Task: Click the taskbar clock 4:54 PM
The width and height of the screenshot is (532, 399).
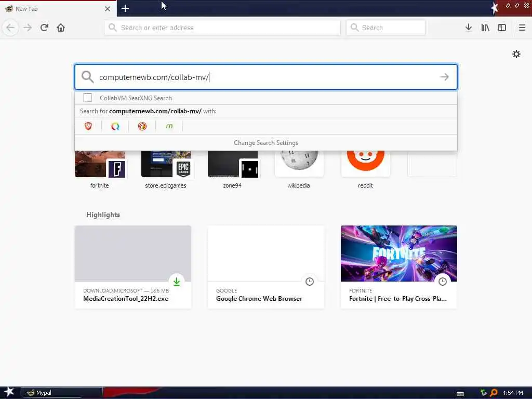Action: click(513, 393)
